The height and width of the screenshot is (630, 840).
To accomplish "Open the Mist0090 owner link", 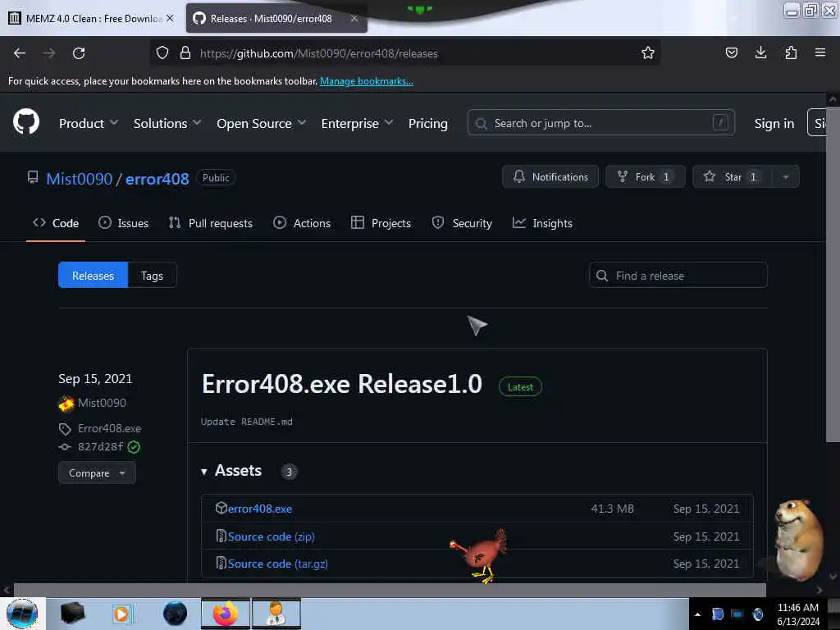I will click(80, 178).
